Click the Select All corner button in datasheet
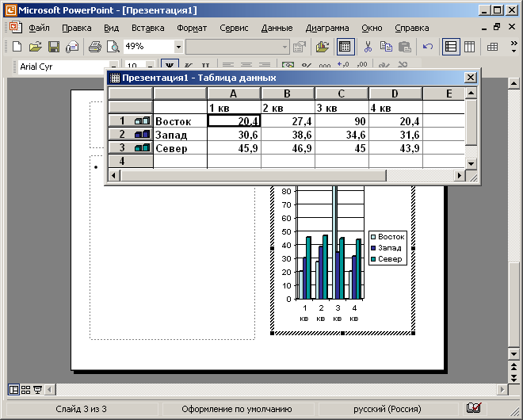This screenshot has width=523, height=420. [131, 94]
